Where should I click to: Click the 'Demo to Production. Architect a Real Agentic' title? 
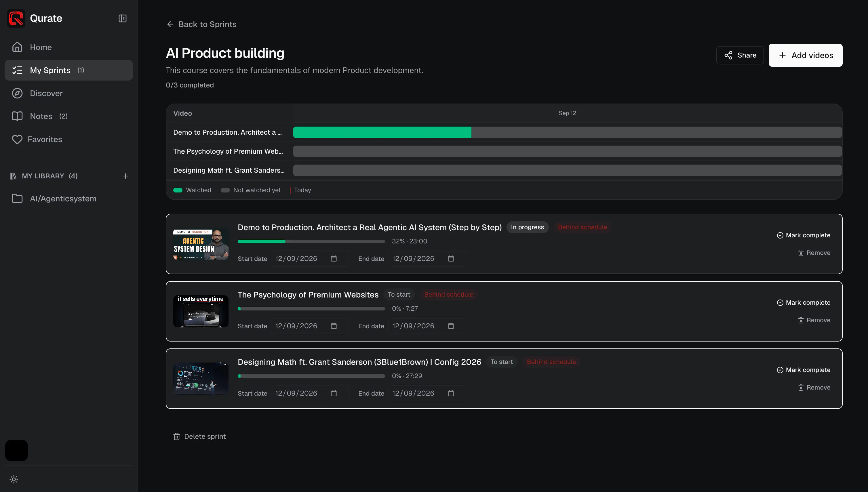click(x=370, y=227)
